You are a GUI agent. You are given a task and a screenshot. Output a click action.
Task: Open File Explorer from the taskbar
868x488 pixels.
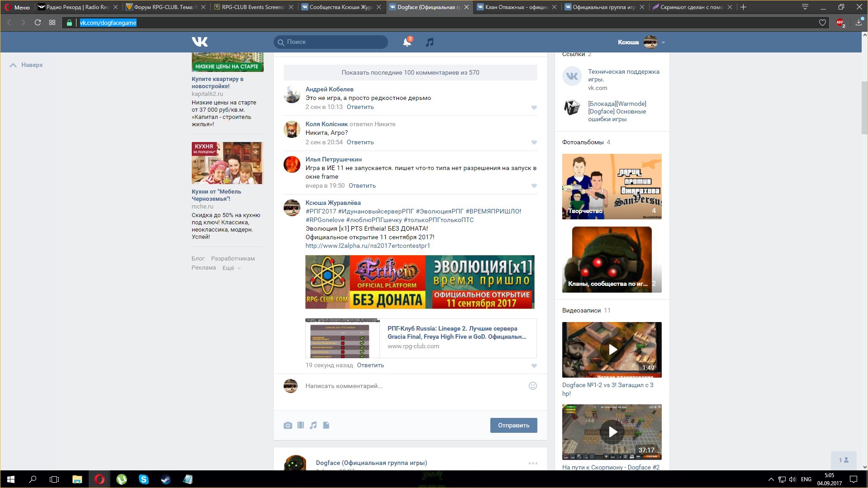77,479
